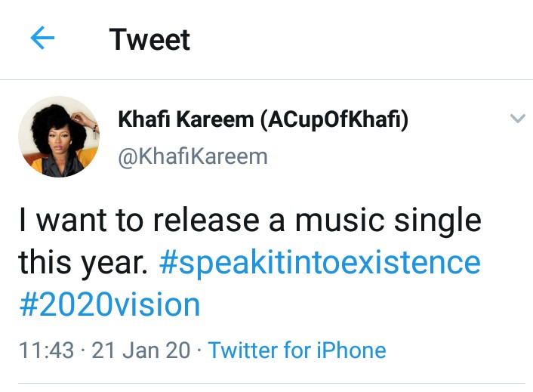Click the "Twitter for iPhone" source link
The width and height of the screenshot is (533, 392).
pyautogui.click(x=297, y=350)
